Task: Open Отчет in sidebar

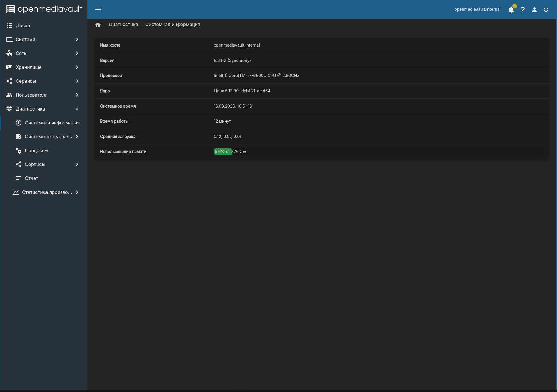Action: point(43,178)
